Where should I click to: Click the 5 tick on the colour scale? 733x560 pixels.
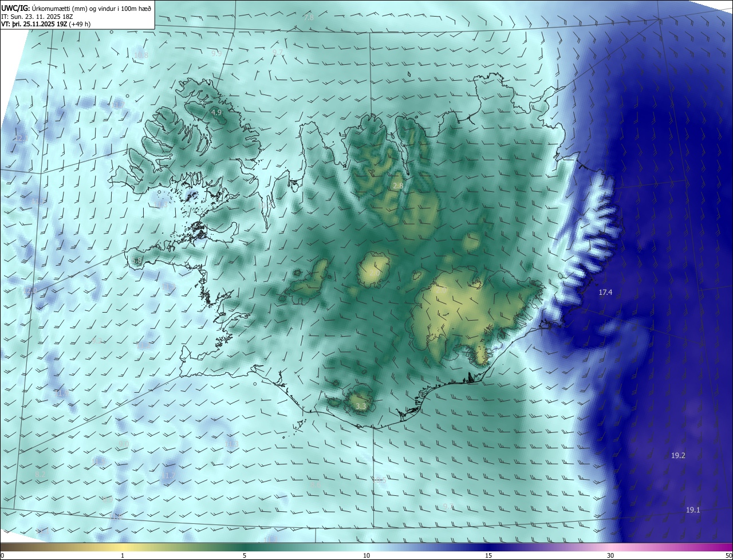245,556
